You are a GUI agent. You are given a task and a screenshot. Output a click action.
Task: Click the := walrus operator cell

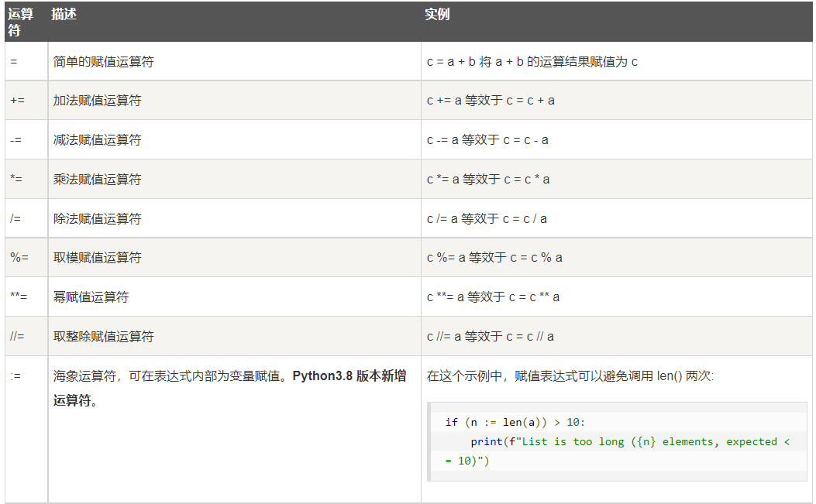(15, 376)
